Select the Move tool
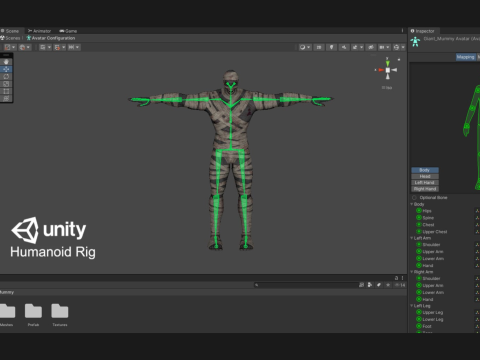Image resolution: width=480 pixels, height=360 pixels. click(6, 69)
